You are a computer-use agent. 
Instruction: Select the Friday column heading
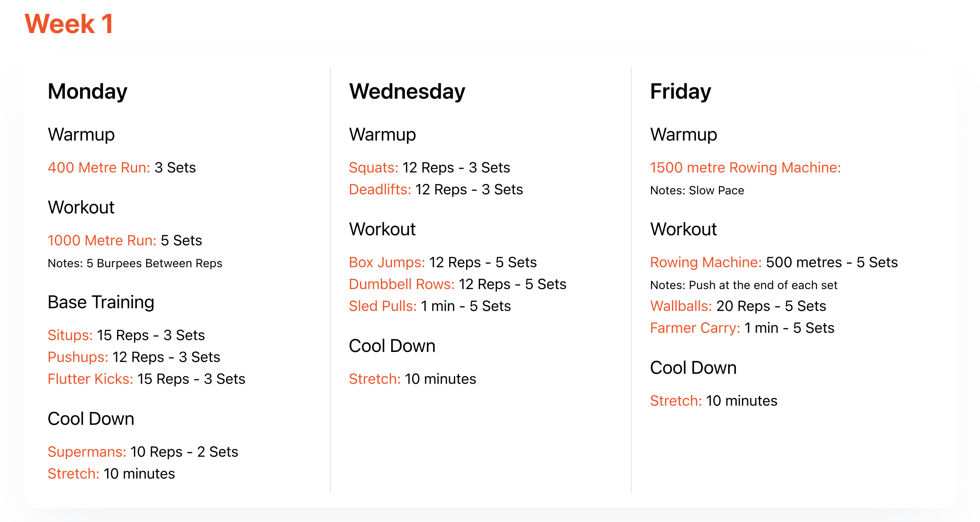(681, 92)
